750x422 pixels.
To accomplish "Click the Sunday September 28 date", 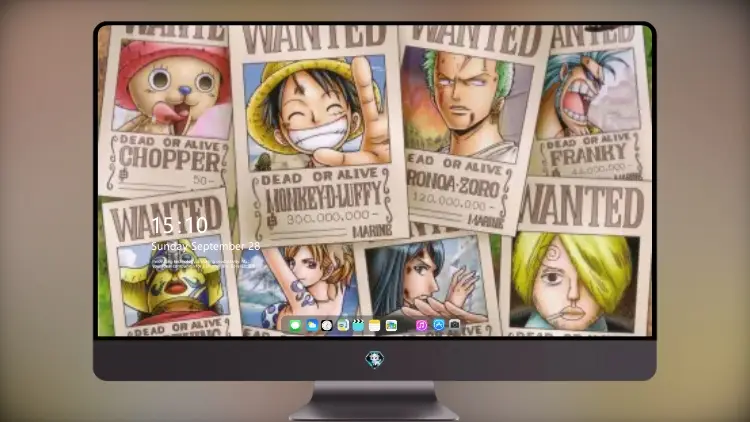I will (x=206, y=246).
